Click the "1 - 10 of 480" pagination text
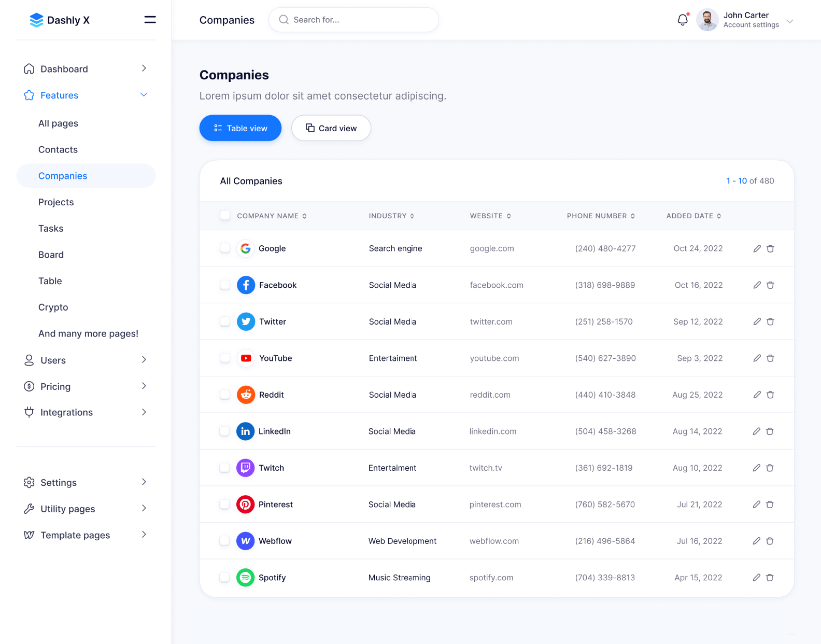821x644 pixels. tap(750, 181)
